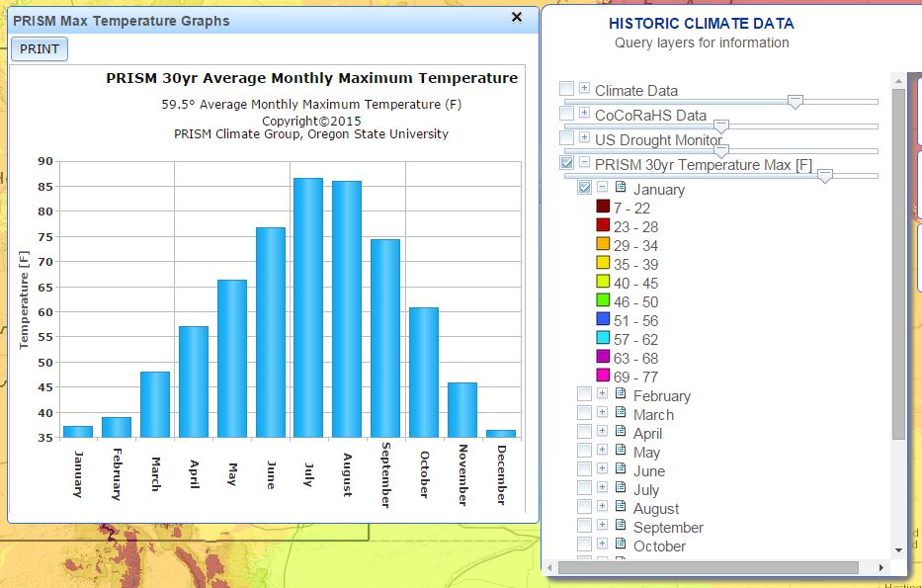Click the layer icon next to March
Image resolution: width=922 pixels, height=588 pixels.
tap(621, 413)
